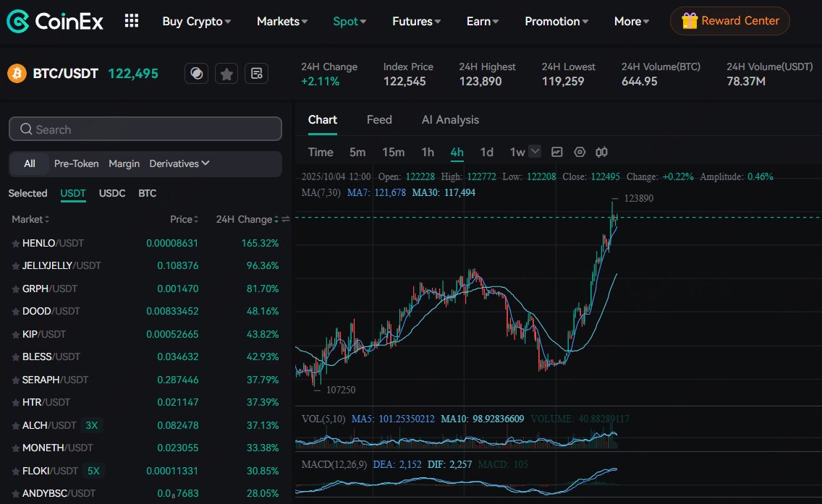822x504 pixels.
Task: Sort list by 24H Change column
Action: pyautogui.click(x=247, y=220)
